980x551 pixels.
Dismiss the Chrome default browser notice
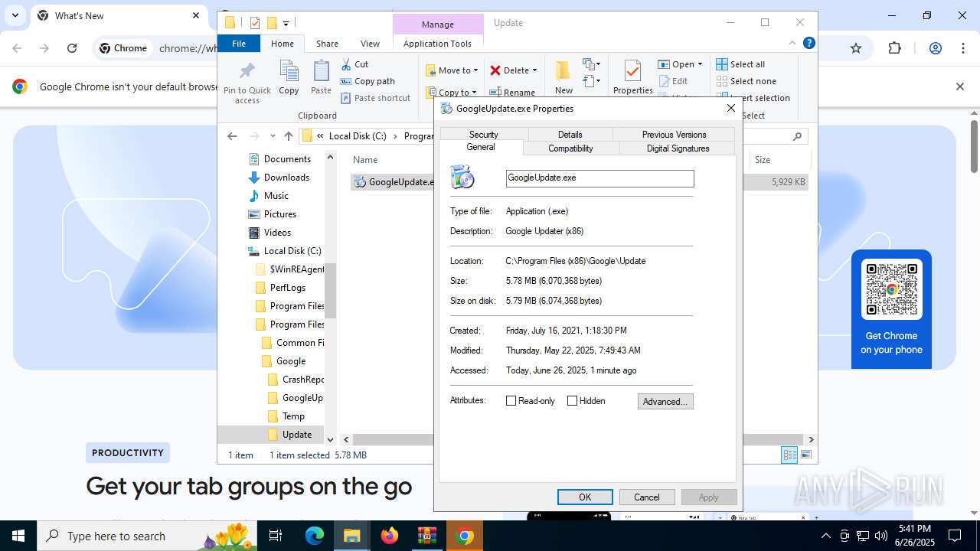[x=959, y=86]
